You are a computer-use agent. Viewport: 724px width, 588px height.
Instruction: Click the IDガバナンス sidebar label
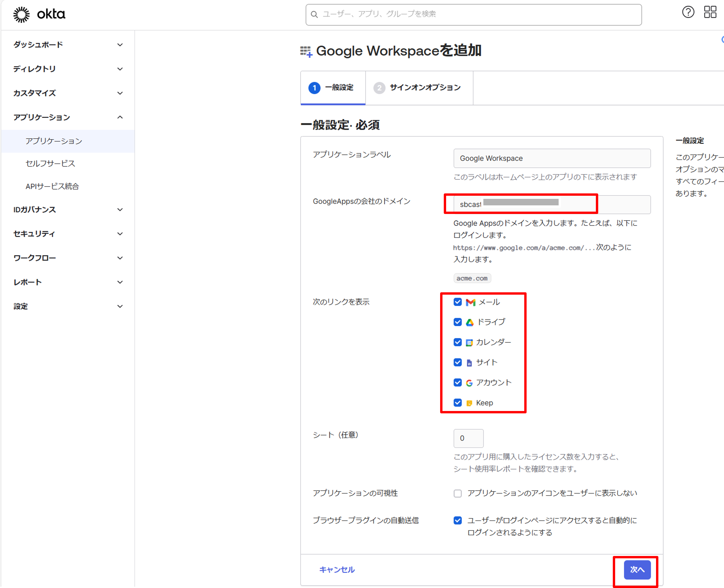click(x=35, y=210)
